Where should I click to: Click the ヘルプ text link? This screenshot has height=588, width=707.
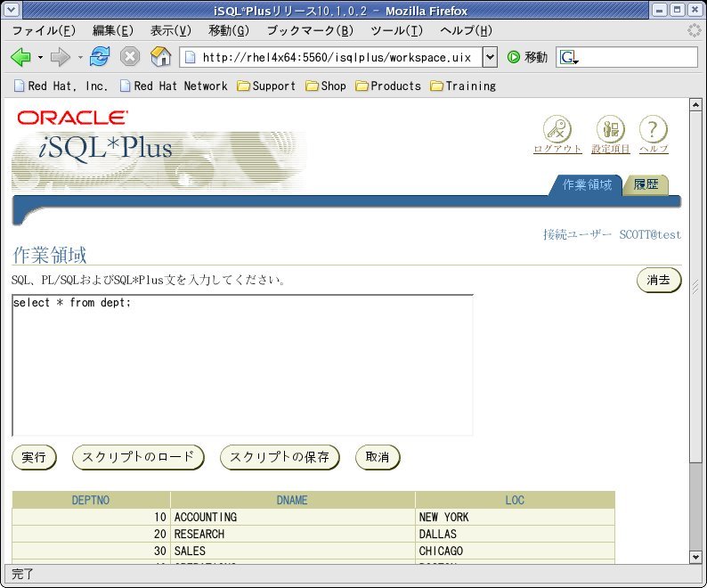click(654, 149)
